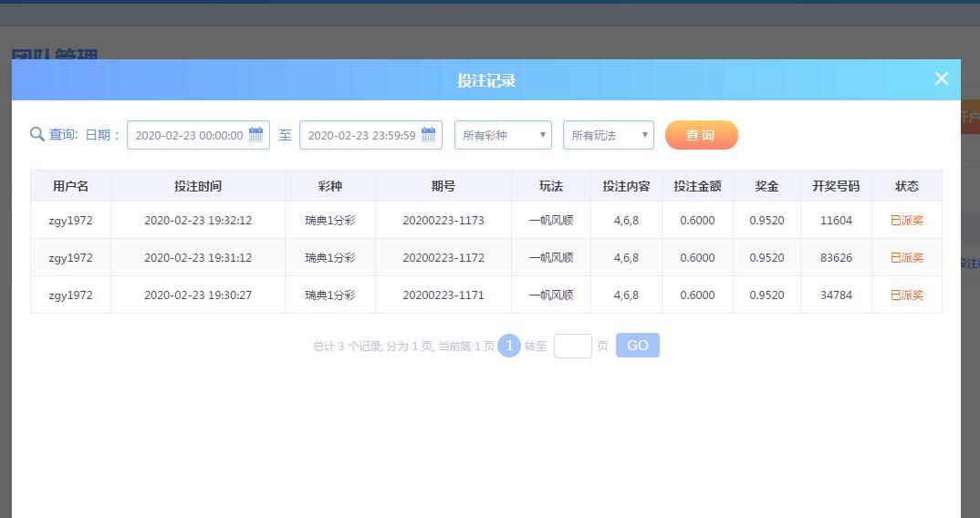Click the GO pagination button

pyautogui.click(x=638, y=346)
